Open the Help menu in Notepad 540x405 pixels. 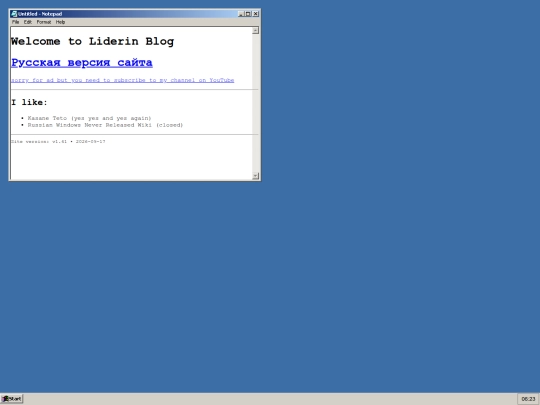pos(60,22)
